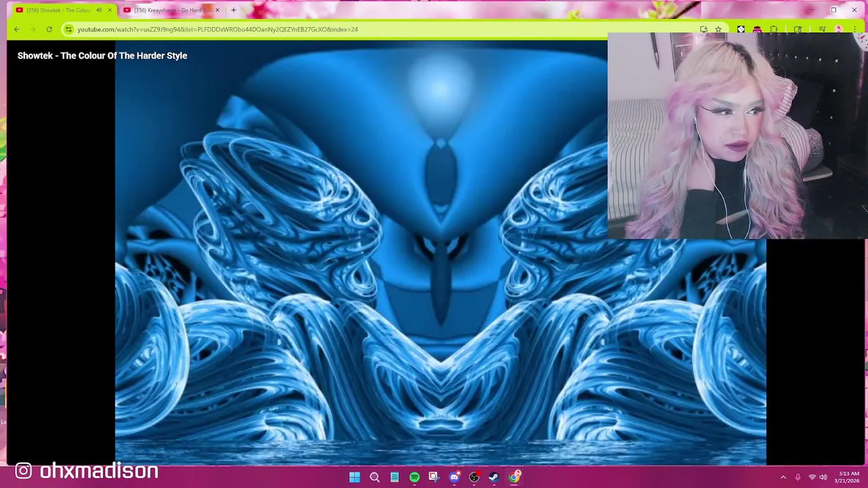
Task: Reload the current YouTube page
Action: pyautogui.click(x=49, y=29)
